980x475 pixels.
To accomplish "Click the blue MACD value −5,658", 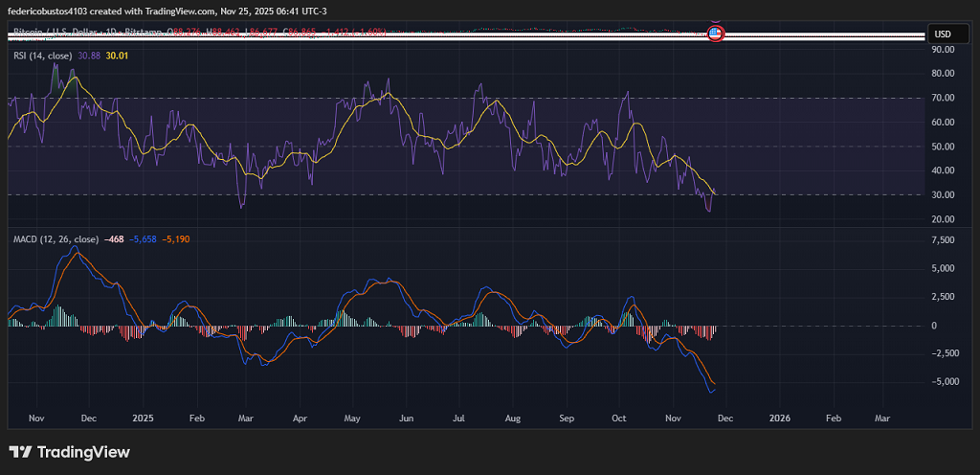I will (144, 239).
